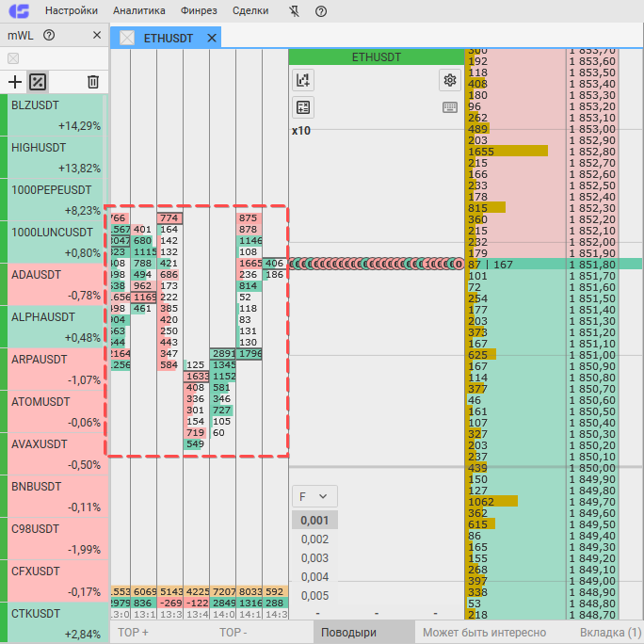The height and width of the screenshot is (644, 644).
Task: Select BLZUSDT in the watchlist
Action: [x=55, y=116]
